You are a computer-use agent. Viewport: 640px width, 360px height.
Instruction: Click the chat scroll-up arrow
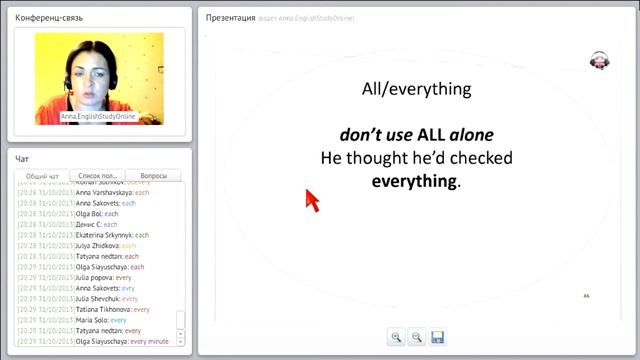(x=180, y=334)
